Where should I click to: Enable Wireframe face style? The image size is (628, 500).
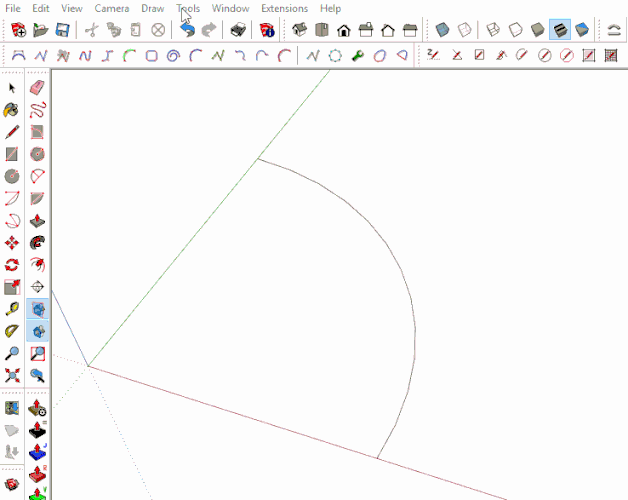[x=493, y=30]
